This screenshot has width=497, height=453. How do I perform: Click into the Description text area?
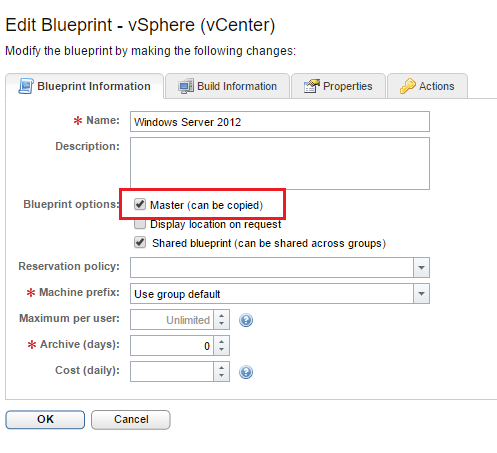coord(280,163)
